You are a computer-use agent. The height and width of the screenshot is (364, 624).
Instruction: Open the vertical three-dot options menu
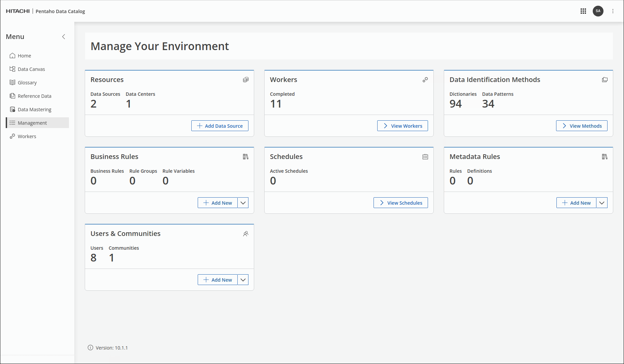(x=613, y=11)
